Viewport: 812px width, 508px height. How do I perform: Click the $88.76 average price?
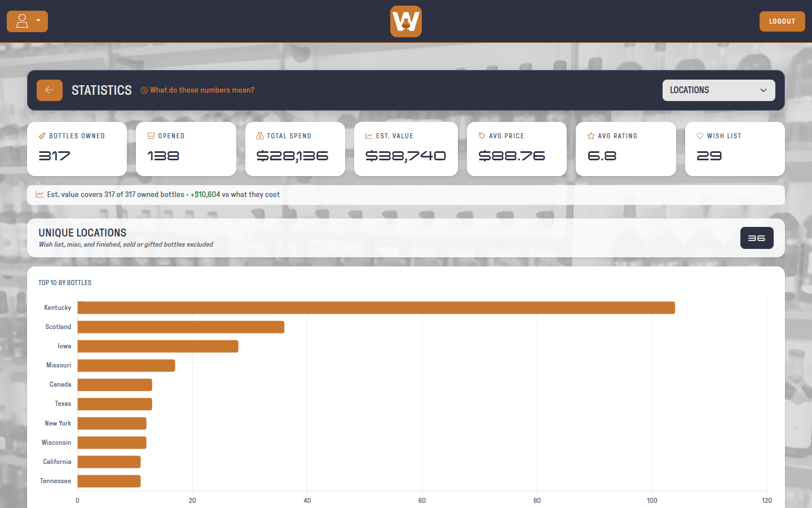tap(511, 156)
